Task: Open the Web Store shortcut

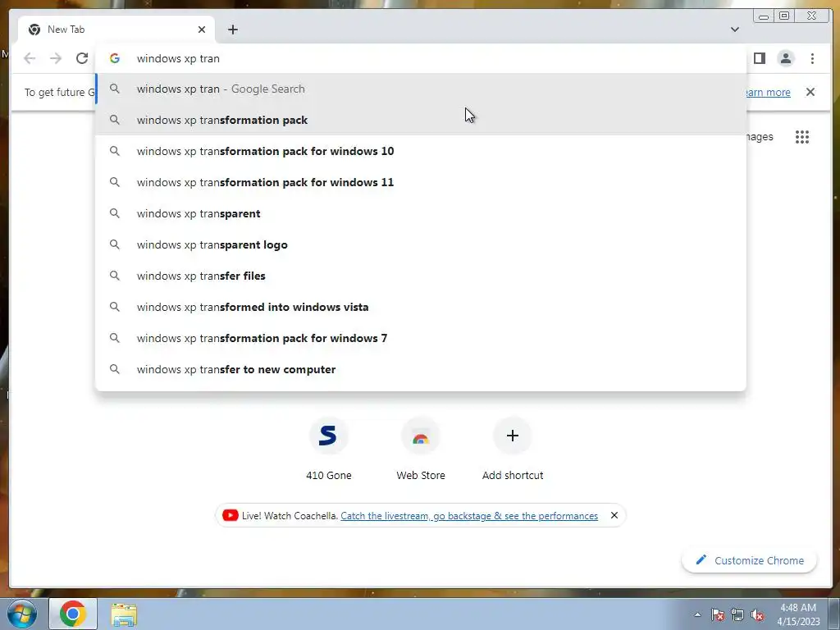Action: 421,449
